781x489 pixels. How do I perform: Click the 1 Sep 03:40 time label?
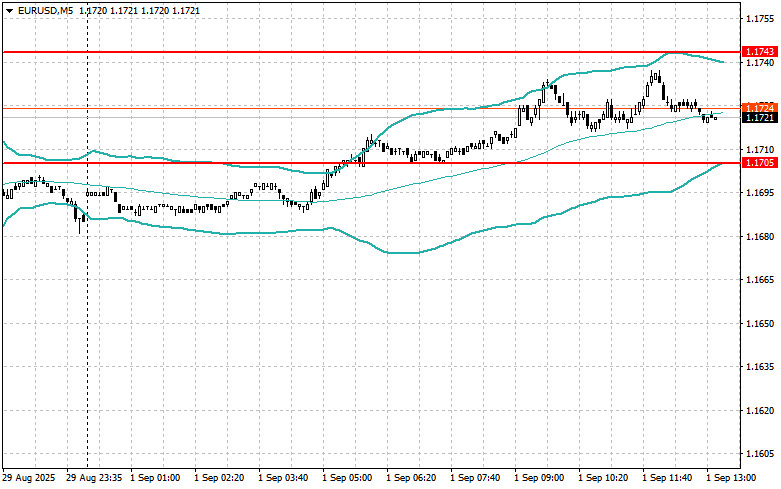[283, 478]
